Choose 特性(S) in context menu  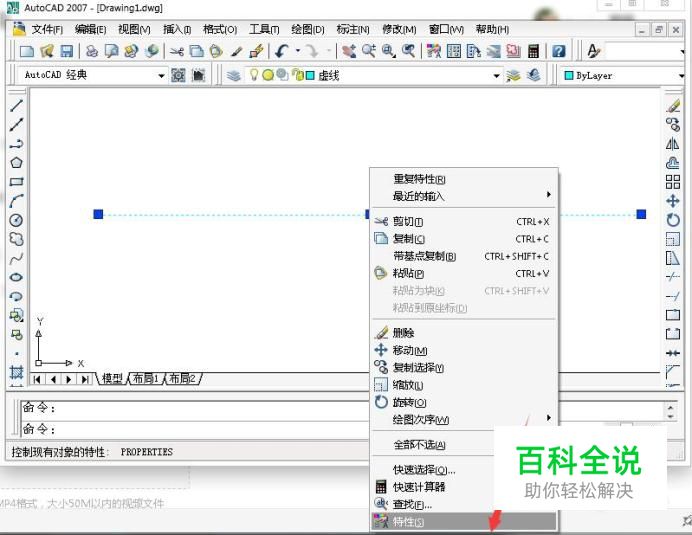463,522
